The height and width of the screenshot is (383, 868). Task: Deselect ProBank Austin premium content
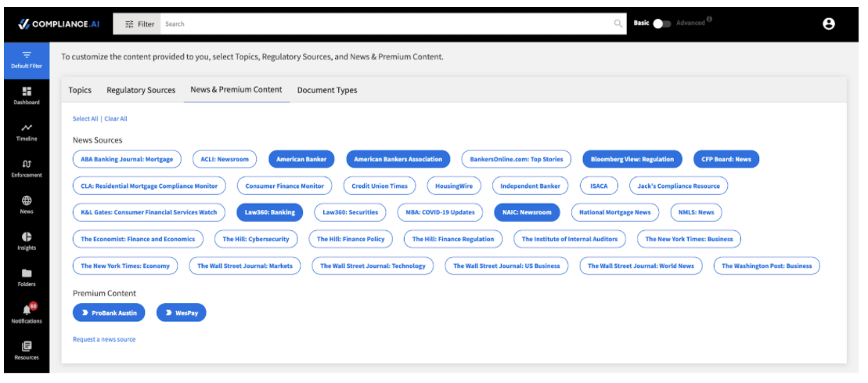109,313
